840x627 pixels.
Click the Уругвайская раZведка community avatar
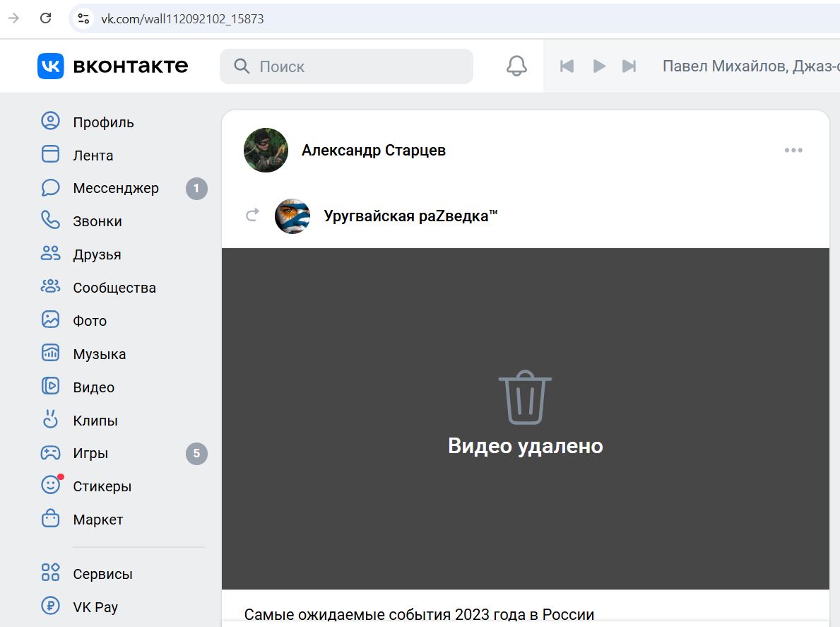click(292, 216)
